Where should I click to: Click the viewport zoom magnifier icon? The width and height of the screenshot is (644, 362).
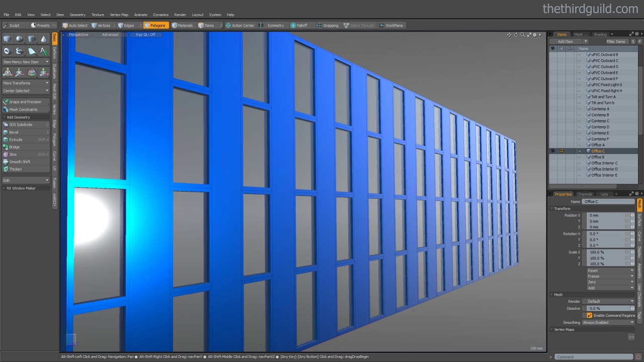pos(522,35)
